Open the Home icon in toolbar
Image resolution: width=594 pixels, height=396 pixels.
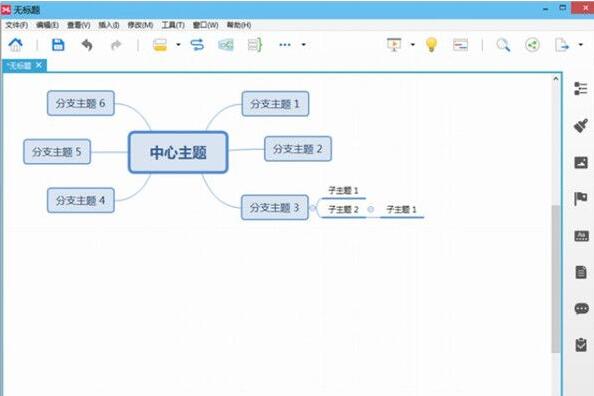pyautogui.click(x=16, y=45)
